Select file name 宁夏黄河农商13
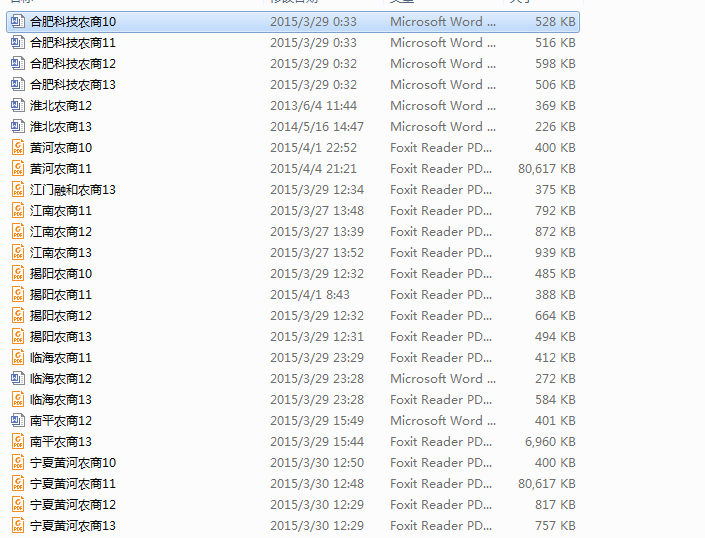 73,526
